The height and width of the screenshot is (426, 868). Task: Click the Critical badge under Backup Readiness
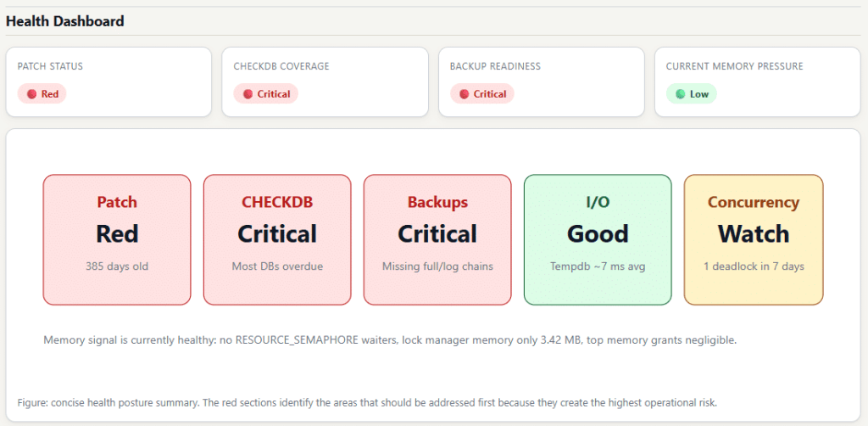[482, 93]
